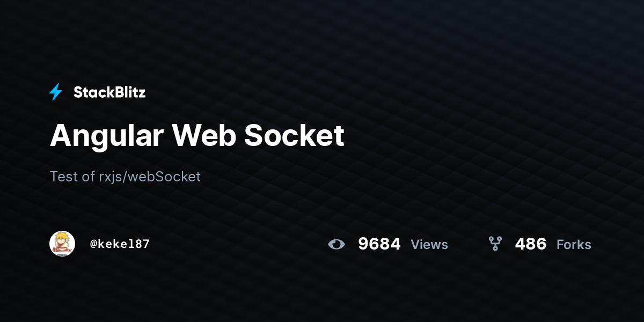Click the 486 fork count number
Image resolution: width=644 pixels, height=322 pixels.
tap(531, 244)
